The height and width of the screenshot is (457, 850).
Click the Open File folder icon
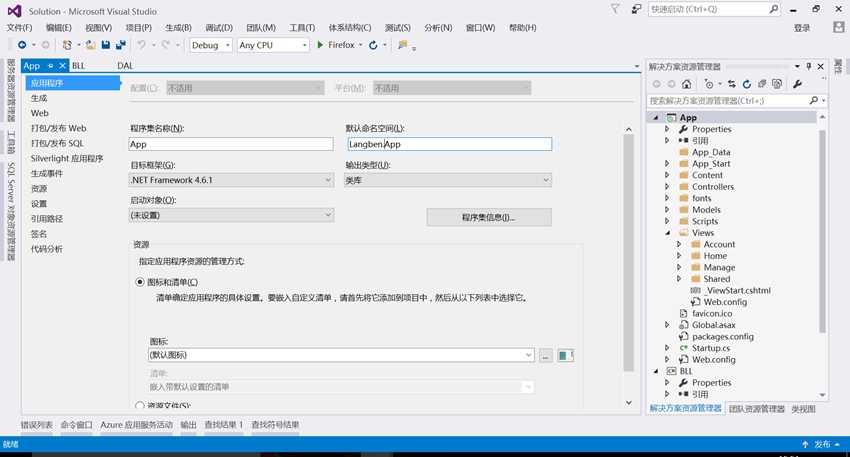click(x=91, y=45)
